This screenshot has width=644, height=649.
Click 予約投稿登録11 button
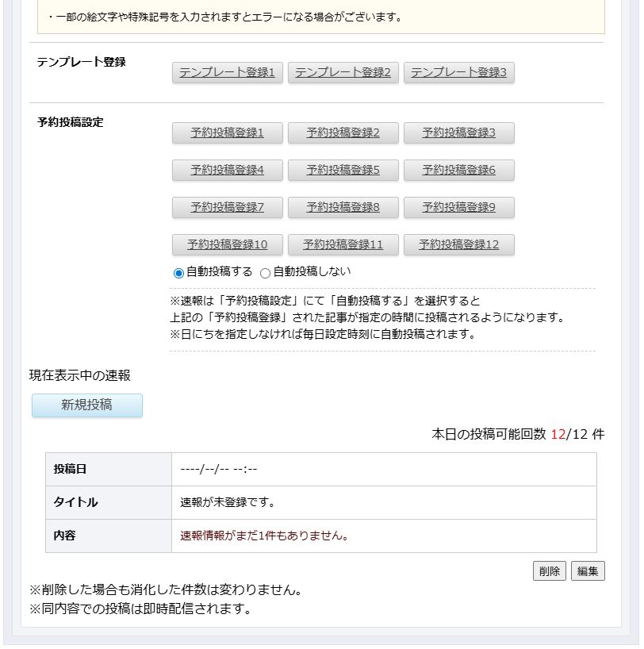[343, 244]
